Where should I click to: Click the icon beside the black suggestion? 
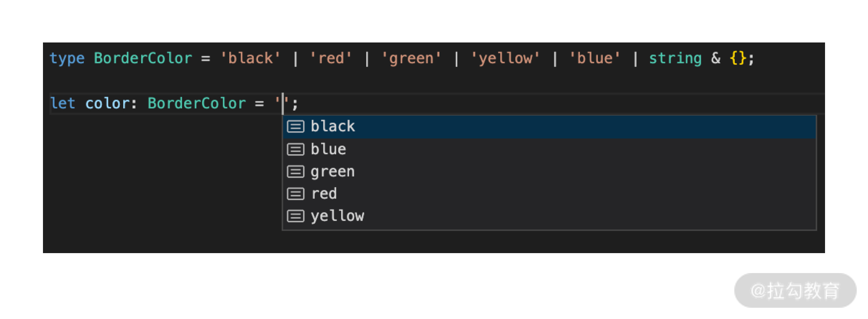(296, 127)
